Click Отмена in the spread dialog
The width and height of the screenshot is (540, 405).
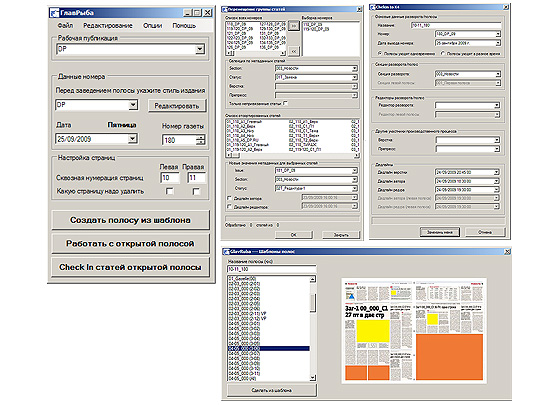[485, 232]
